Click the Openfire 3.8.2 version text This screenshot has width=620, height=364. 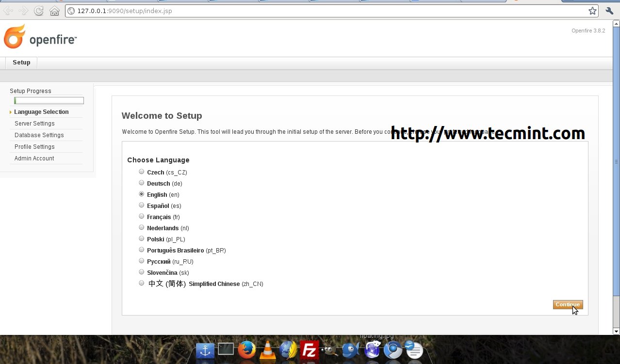click(588, 31)
